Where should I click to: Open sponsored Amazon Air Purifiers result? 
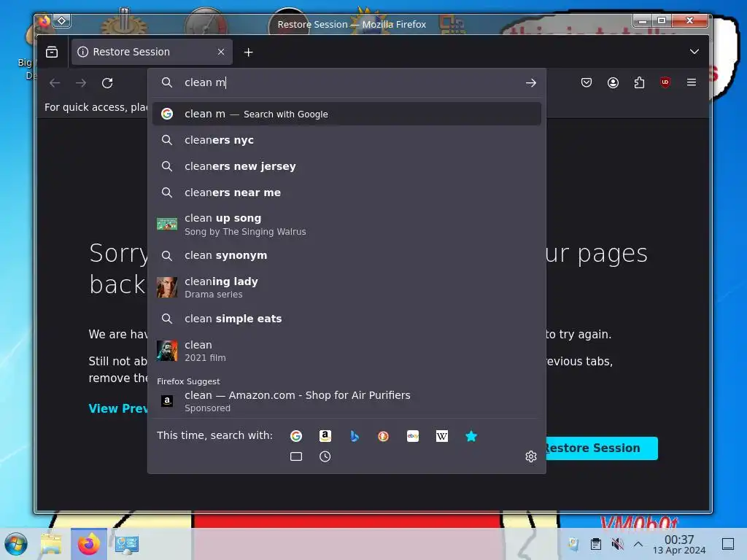(347, 401)
